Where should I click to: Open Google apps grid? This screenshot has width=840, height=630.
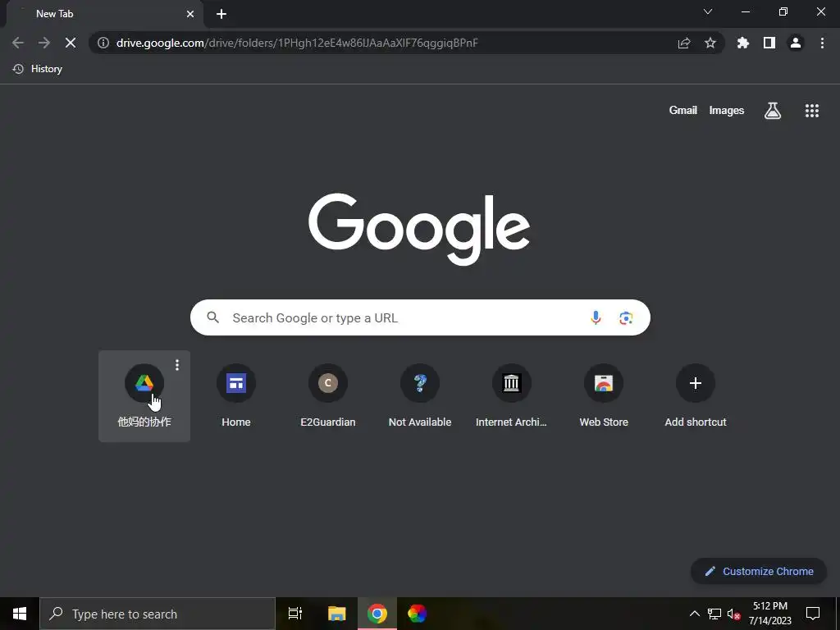pyautogui.click(x=812, y=111)
